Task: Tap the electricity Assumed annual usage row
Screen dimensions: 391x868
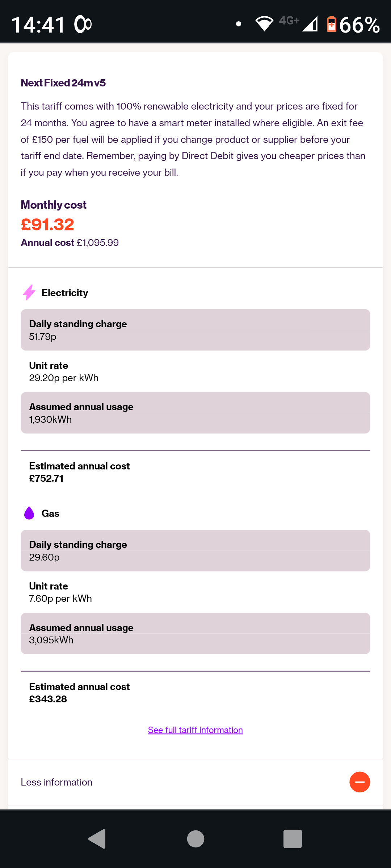Action: [195, 413]
